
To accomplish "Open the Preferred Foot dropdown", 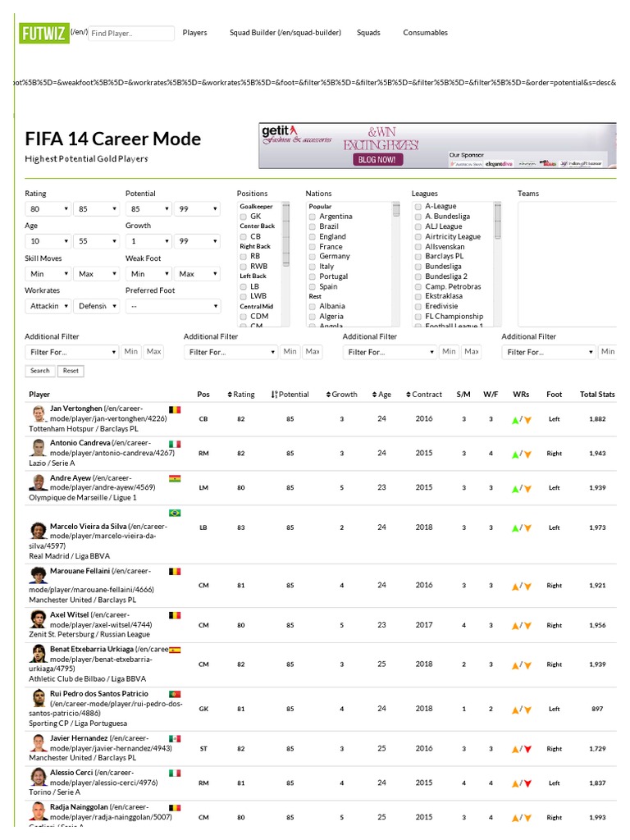I will coord(173,306).
